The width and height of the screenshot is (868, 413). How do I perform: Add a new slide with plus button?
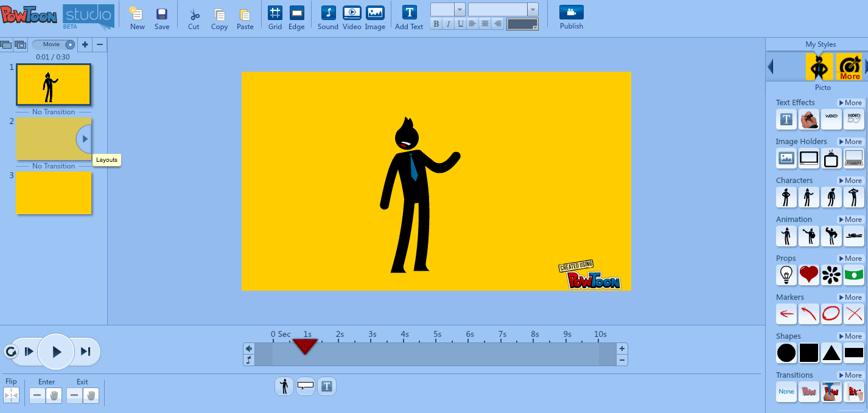(x=85, y=44)
